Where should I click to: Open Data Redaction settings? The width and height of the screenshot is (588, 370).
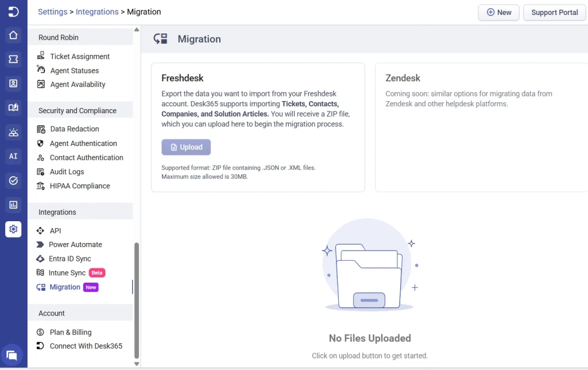tap(75, 129)
